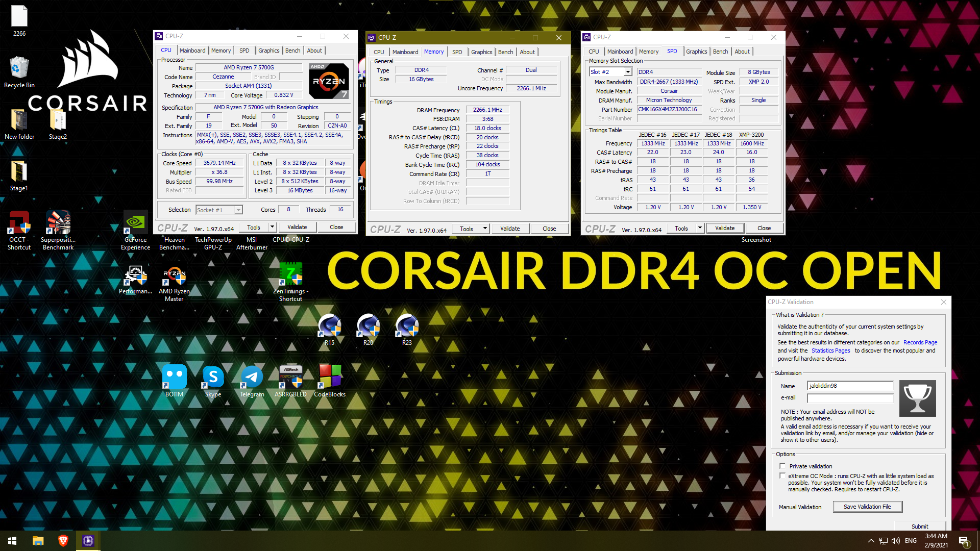Launch ASRRGBLED utility icon
The width and height of the screenshot is (980, 551).
pyautogui.click(x=290, y=381)
